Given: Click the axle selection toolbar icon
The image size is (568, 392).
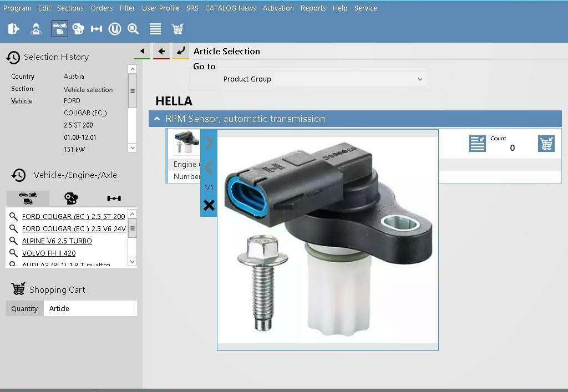Looking at the screenshot, I should click(x=97, y=29).
